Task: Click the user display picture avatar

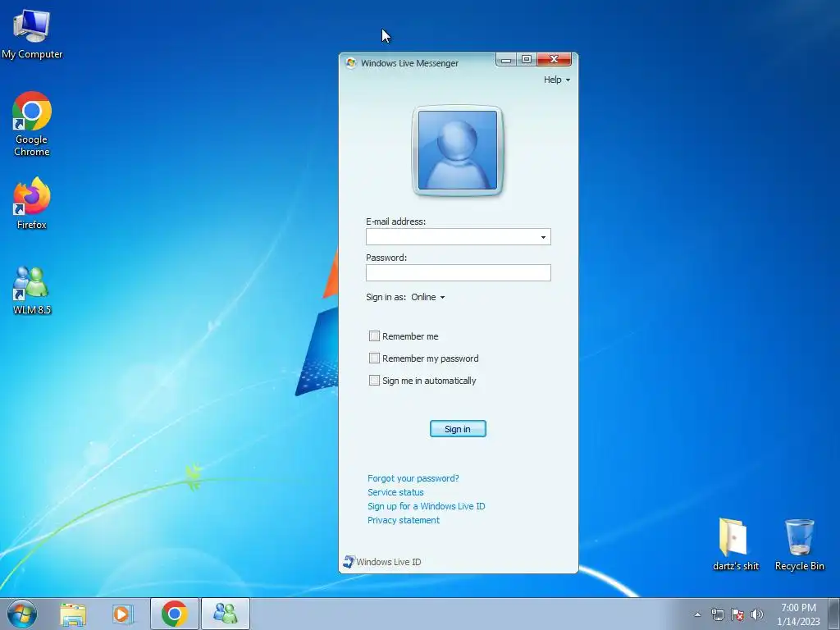Action: [458, 150]
